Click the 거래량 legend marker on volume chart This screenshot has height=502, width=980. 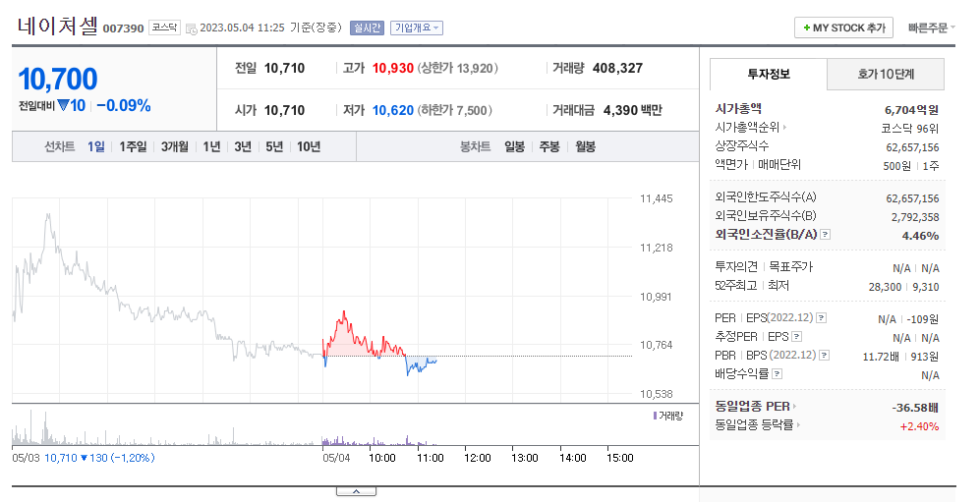[x=655, y=416]
